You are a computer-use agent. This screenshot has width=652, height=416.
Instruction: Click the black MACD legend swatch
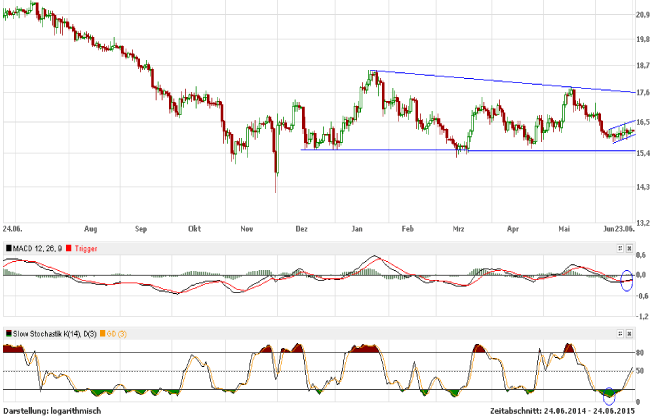(8, 247)
